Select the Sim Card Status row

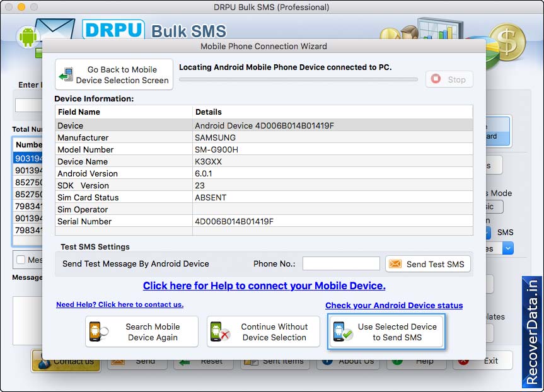click(x=263, y=197)
